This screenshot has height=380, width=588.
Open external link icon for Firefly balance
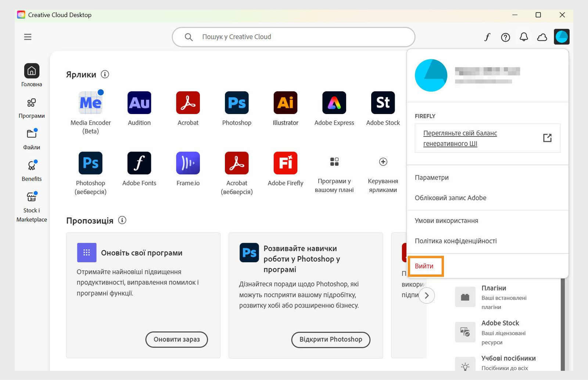[x=547, y=138]
